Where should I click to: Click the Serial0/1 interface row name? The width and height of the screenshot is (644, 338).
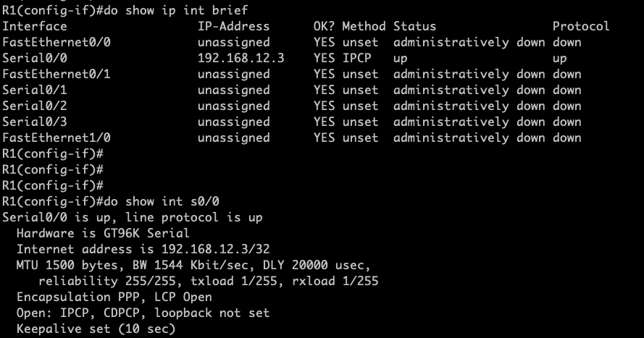30,90
